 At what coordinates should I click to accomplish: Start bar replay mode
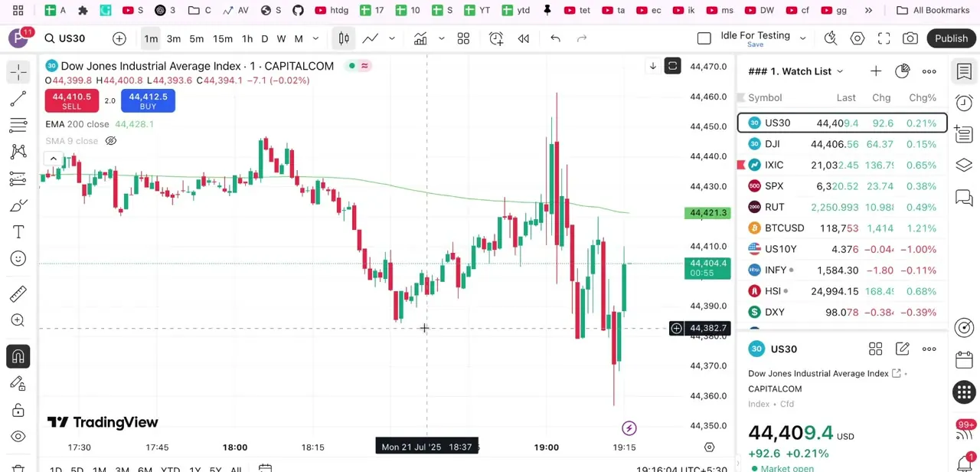pyautogui.click(x=524, y=38)
